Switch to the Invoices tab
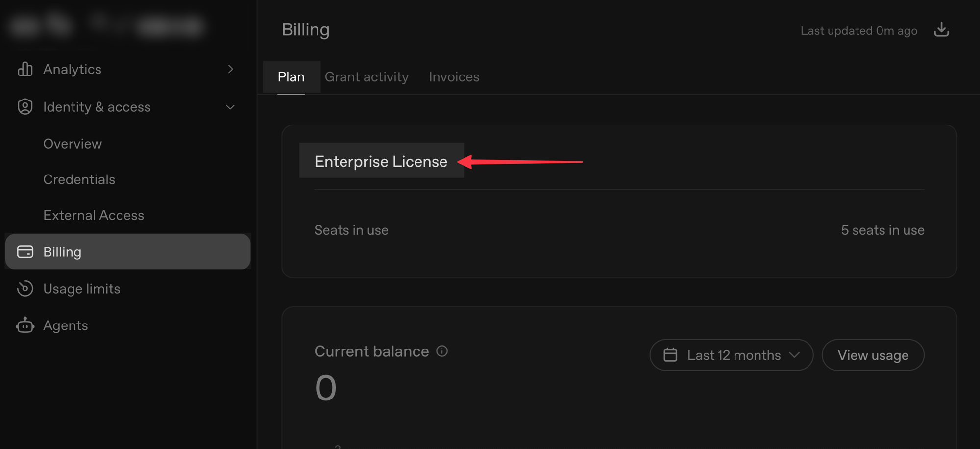 pyautogui.click(x=454, y=77)
